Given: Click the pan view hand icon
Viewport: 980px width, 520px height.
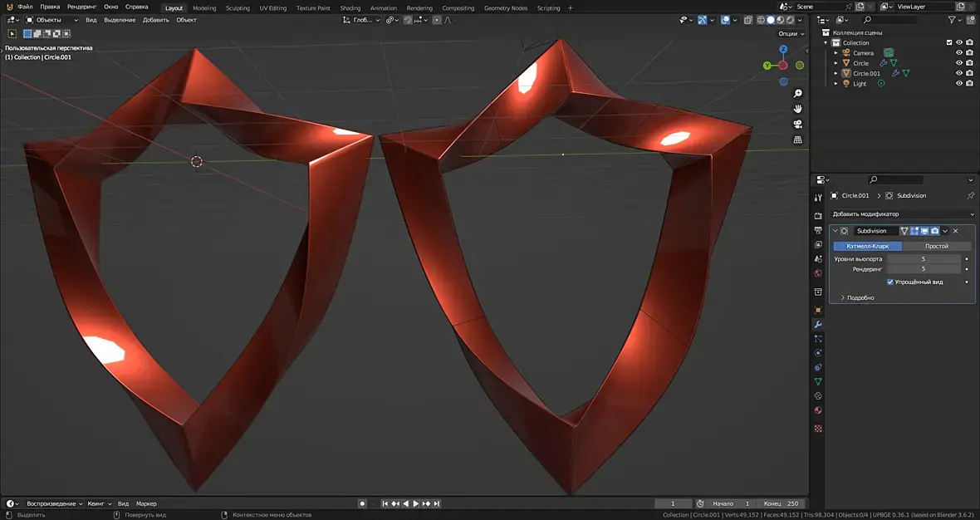Looking at the screenshot, I should click(x=798, y=109).
